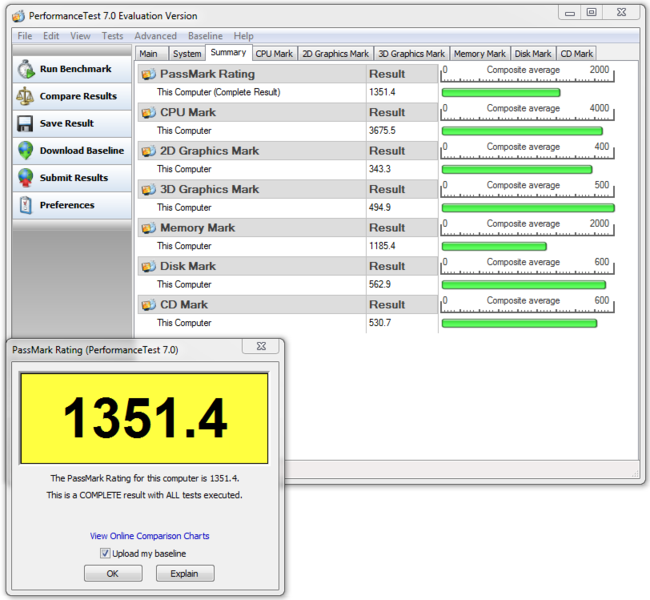Click the Compare Results scales icon
This screenshot has width=650, height=600.
coord(25,96)
